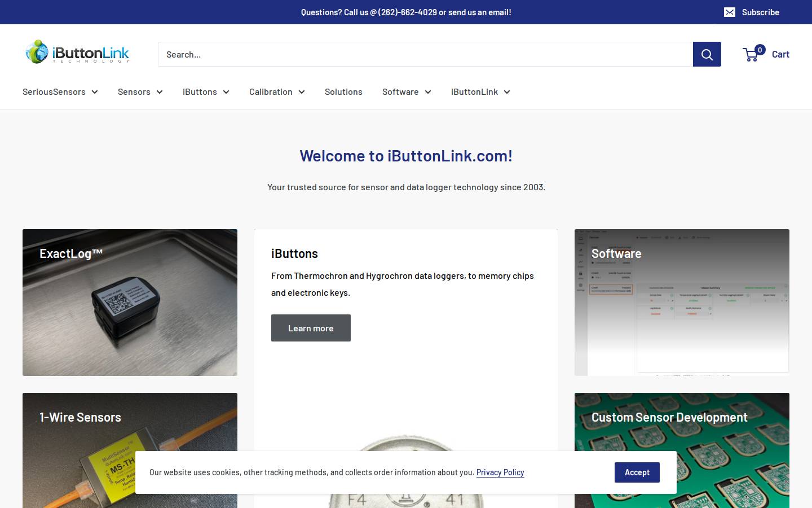
Task: Click the phone and email banner
Action: [406, 12]
